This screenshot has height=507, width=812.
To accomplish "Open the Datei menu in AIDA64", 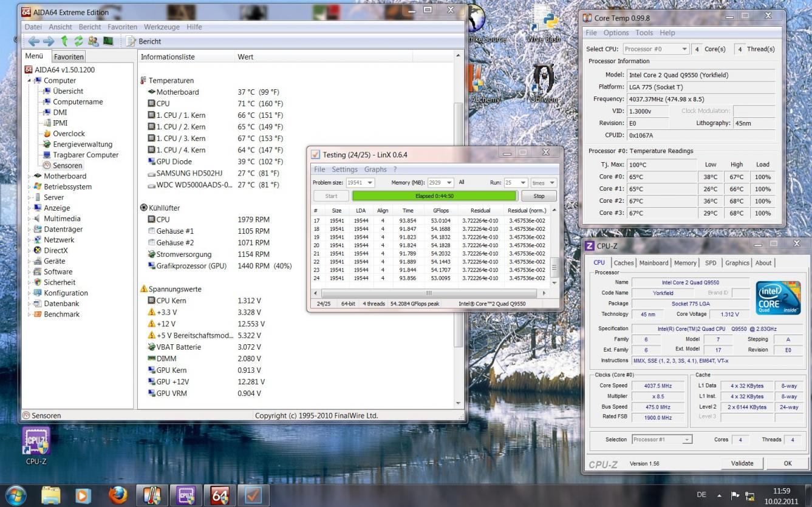I will point(34,27).
